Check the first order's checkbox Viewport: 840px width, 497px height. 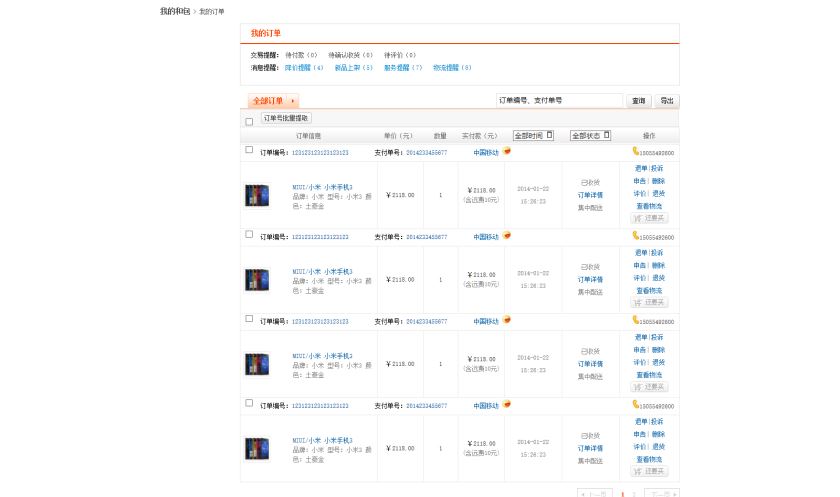click(x=249, y=149)
